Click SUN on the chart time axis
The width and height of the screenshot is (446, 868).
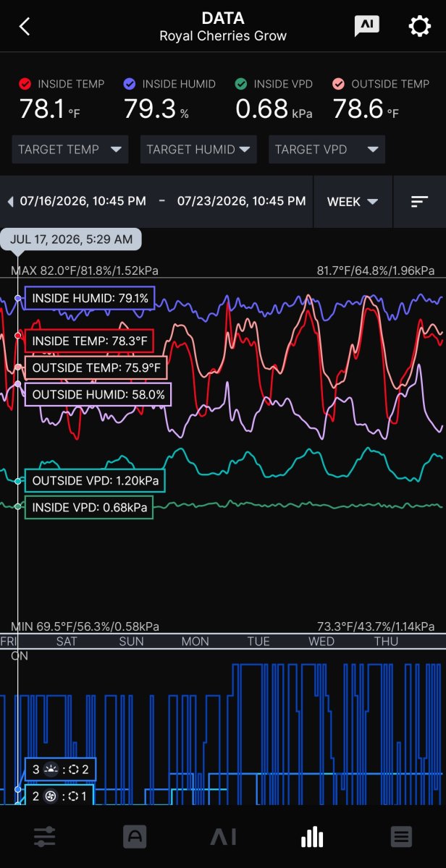pyautogui.click(x=131, y=642)
